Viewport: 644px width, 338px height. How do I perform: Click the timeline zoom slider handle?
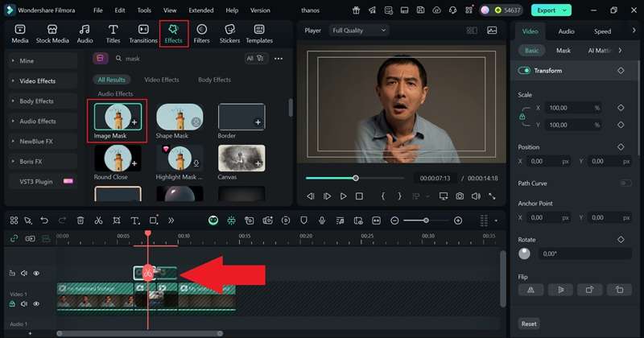pyautogui.click(x=427, y=221)
